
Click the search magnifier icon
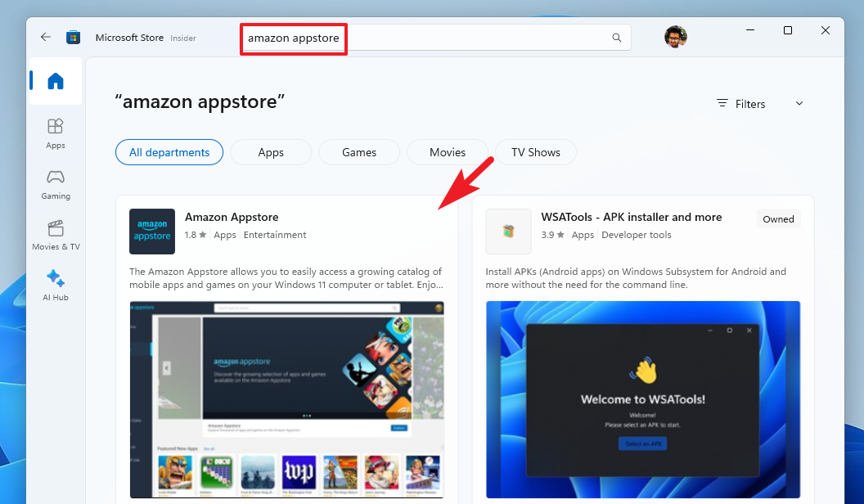click(x=617, y=38)
